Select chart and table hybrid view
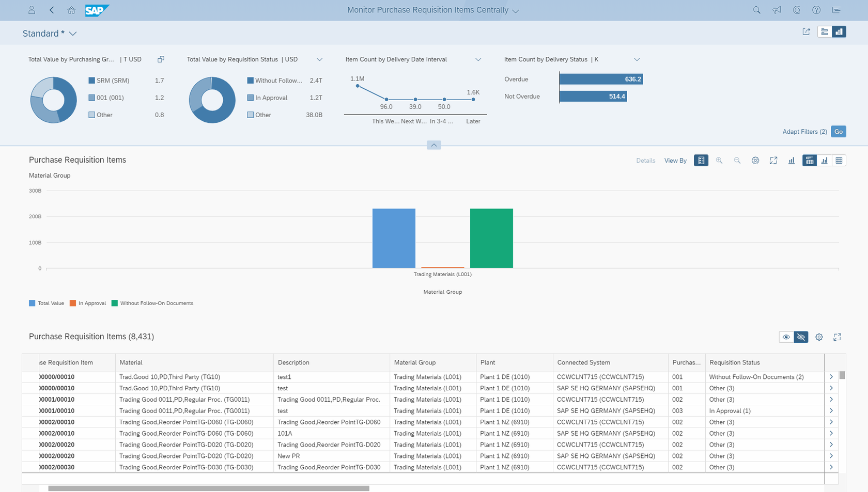Viewport: 868px width, 492px height. point(810,161)
